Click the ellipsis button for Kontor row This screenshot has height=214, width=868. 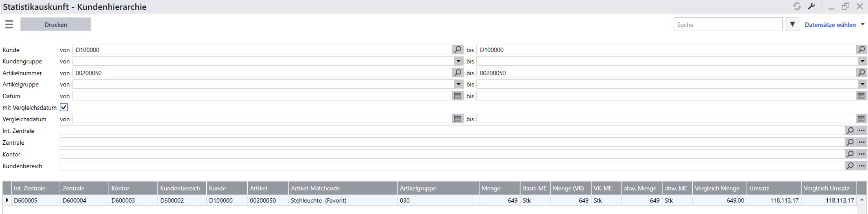pyautogui.click(x=861, y=154)
